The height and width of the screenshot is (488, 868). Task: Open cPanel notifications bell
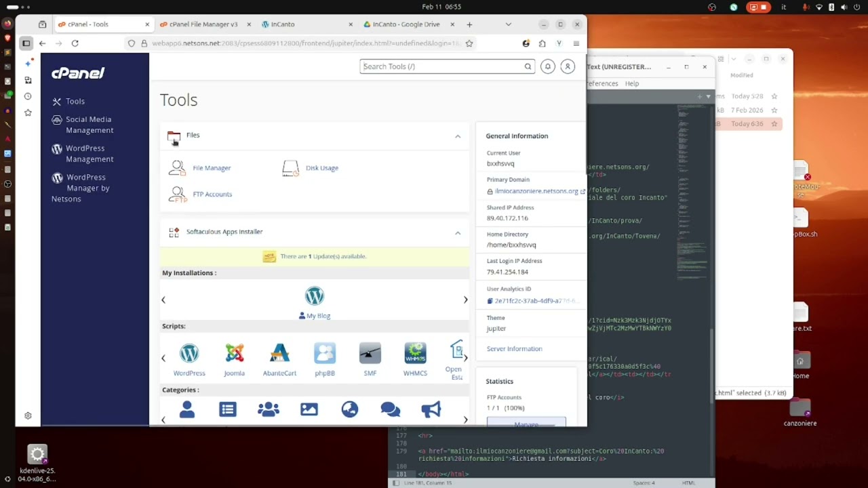coord(548,66)
